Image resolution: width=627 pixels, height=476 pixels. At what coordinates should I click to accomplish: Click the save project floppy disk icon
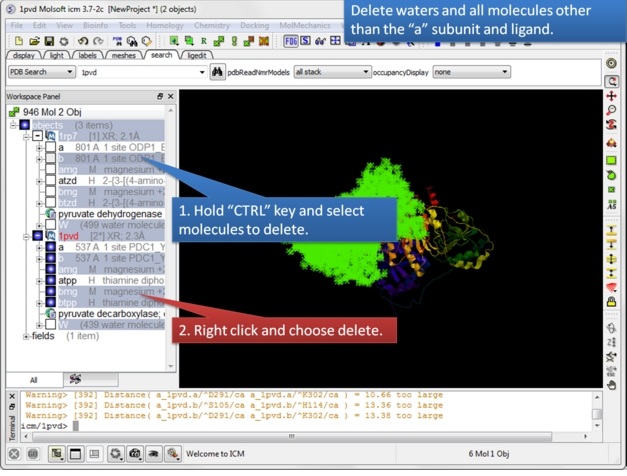click(49, 41)
